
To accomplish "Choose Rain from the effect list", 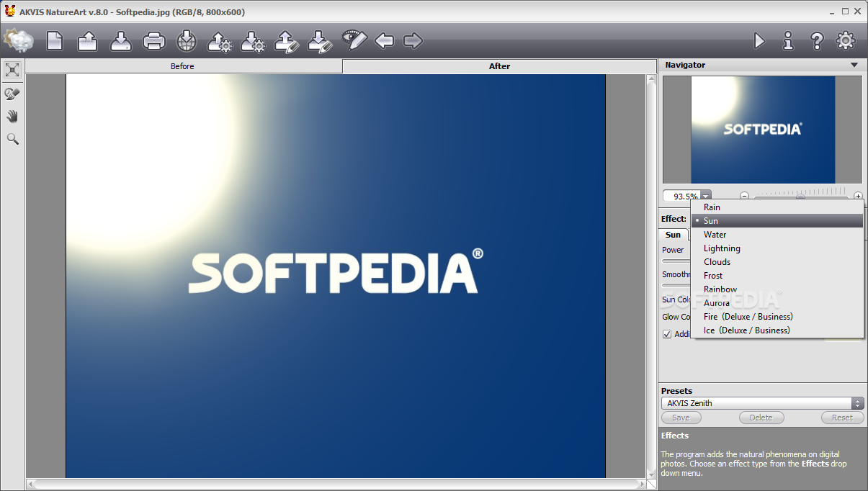I will 777,207.
